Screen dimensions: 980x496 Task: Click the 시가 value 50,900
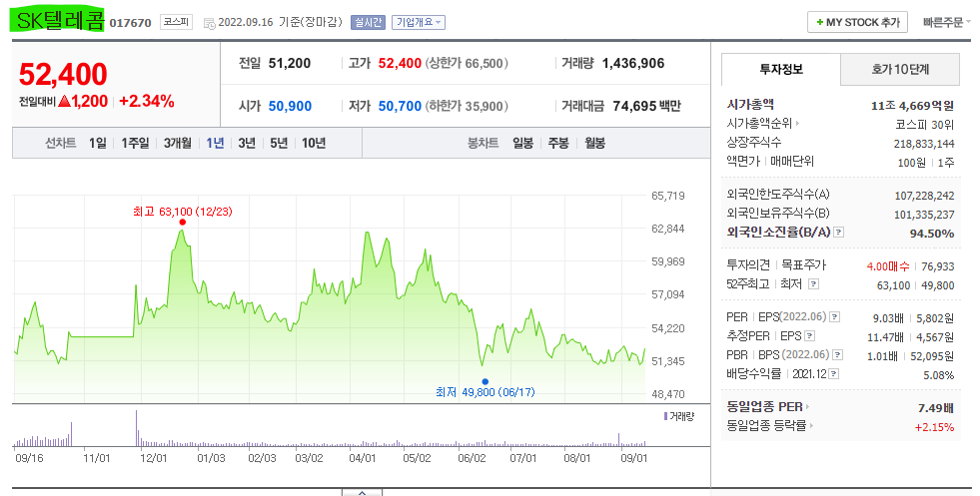pos(290,106)
